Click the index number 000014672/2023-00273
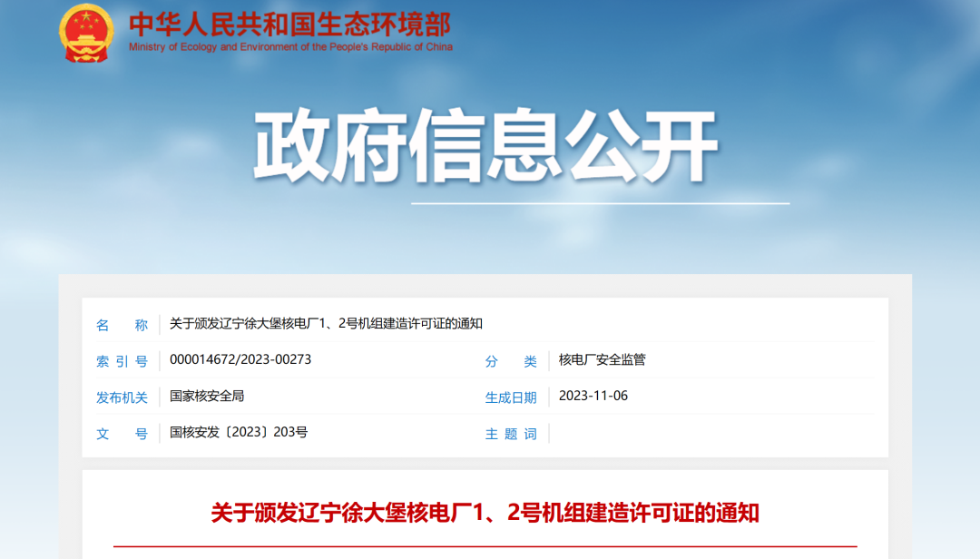Screen dimensions: 980x559 [x=240, y=360]
